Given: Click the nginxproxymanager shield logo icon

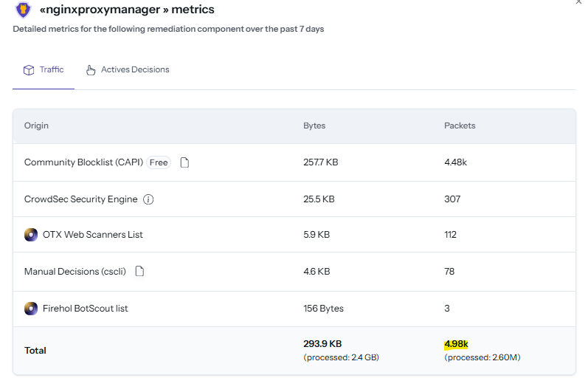Looking at the screenshot, I should 24,10.
